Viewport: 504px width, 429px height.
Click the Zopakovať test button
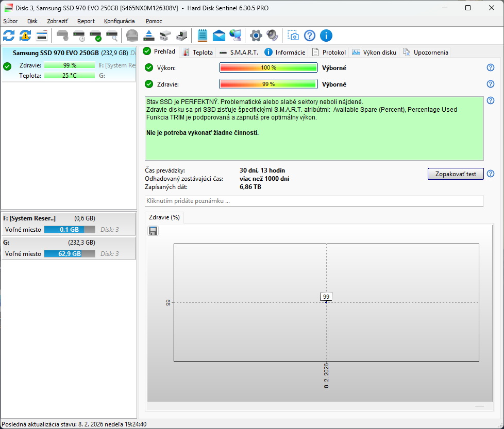pos(456,174)
